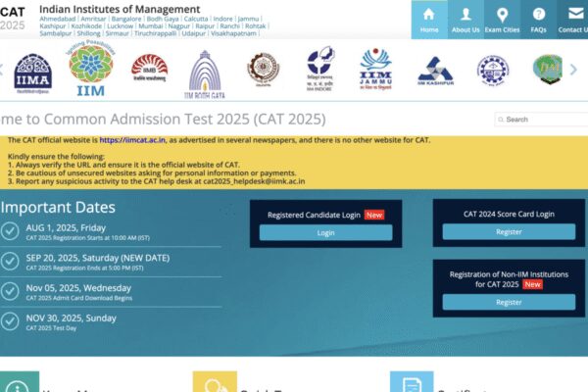Click the IIM Kashipur logo

click(x=435, y=71)
